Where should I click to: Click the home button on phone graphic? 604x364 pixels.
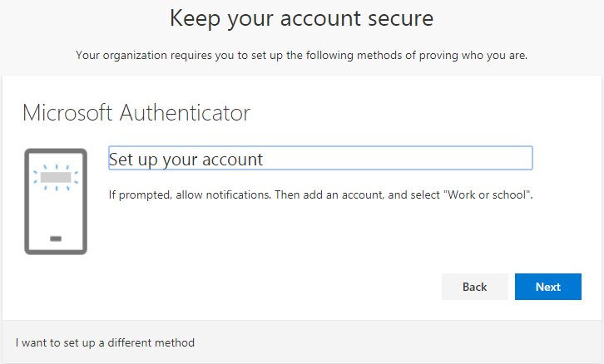[x=56, y=239]
